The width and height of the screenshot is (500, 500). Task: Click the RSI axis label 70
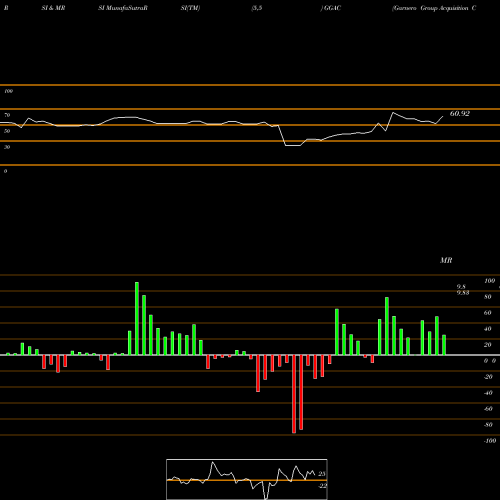7,115
